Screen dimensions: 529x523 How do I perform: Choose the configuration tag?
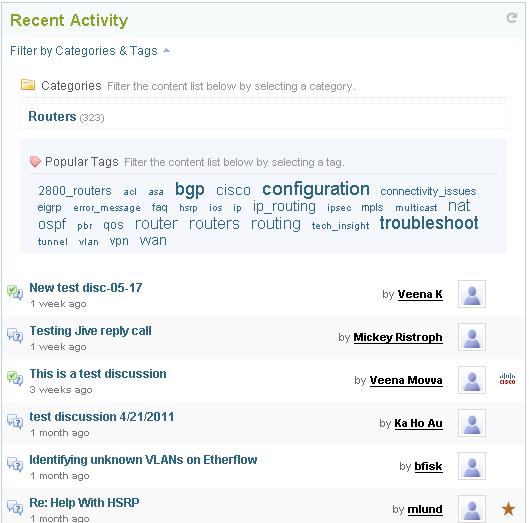coord(316,189)
